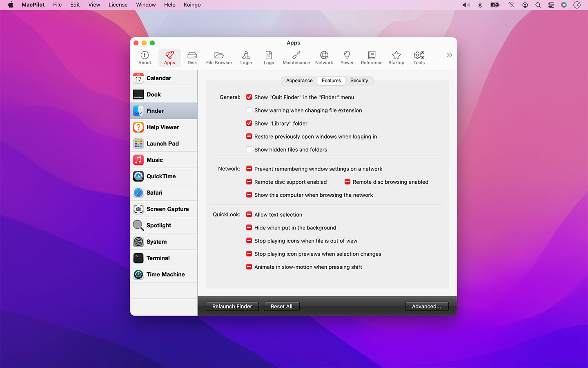Screen dimensions: 588x368
Task: Switch to the Network section
Action: pos(324,58)
